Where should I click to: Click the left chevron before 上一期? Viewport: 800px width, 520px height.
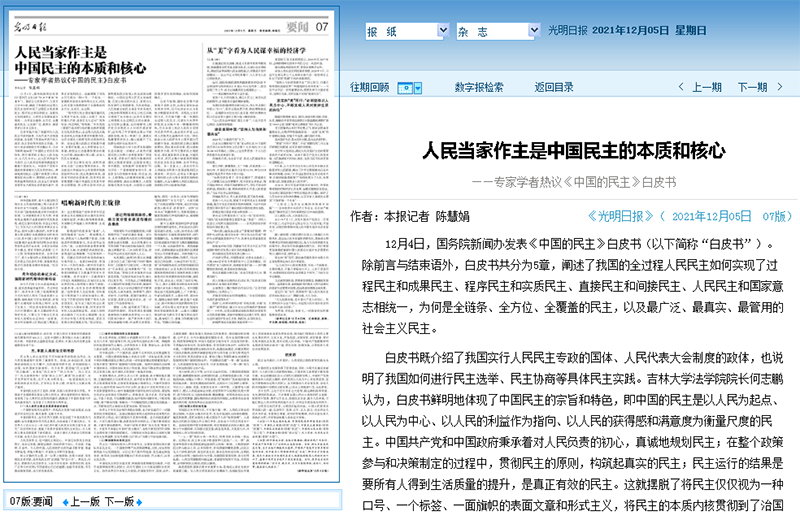click(x=683, y=87)
